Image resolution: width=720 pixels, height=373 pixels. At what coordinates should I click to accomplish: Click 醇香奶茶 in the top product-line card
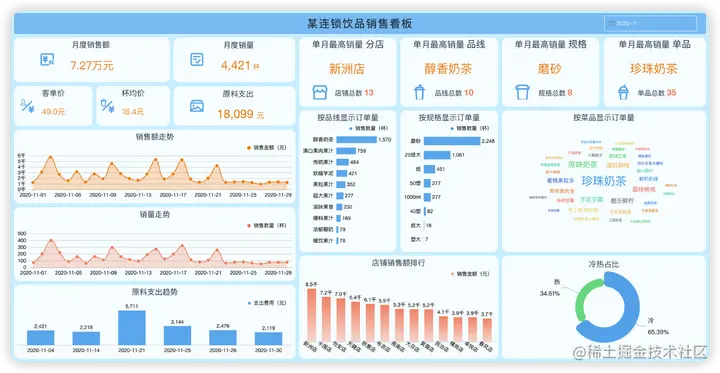pos(448,69)
